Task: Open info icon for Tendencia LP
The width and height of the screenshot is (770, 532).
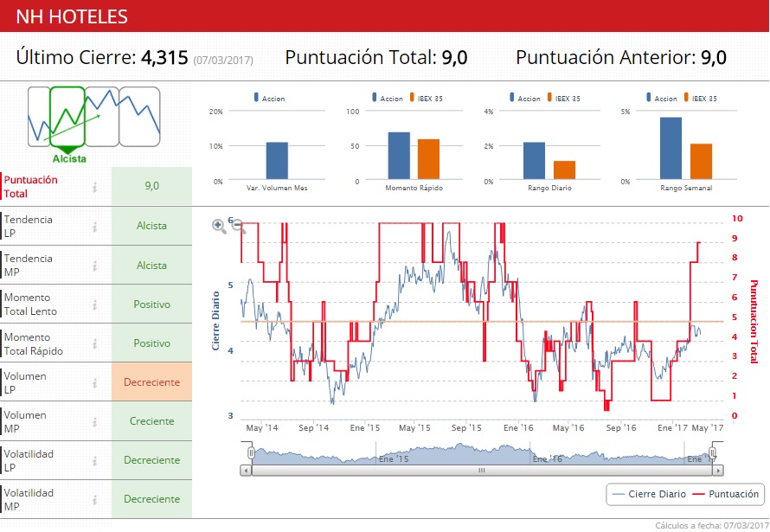Action: coord(95,227)
